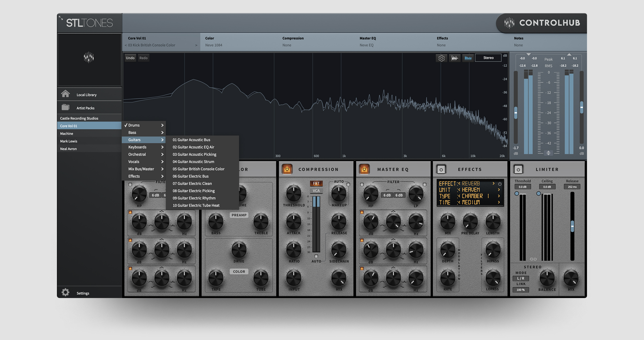Click next arrow on TIME Medium row
The image size is (644, 340).
pyautogui.click(x=499, y=202)
